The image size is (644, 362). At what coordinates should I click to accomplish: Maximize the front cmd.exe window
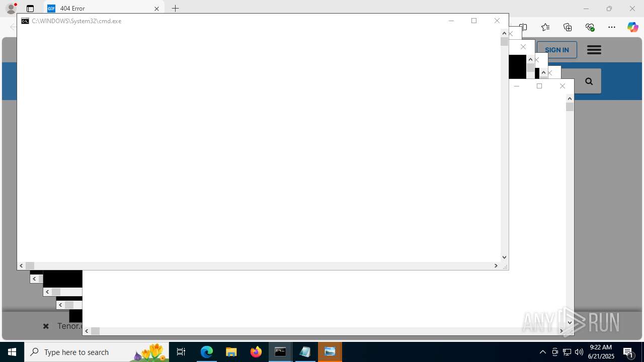[x=474, y=21]
